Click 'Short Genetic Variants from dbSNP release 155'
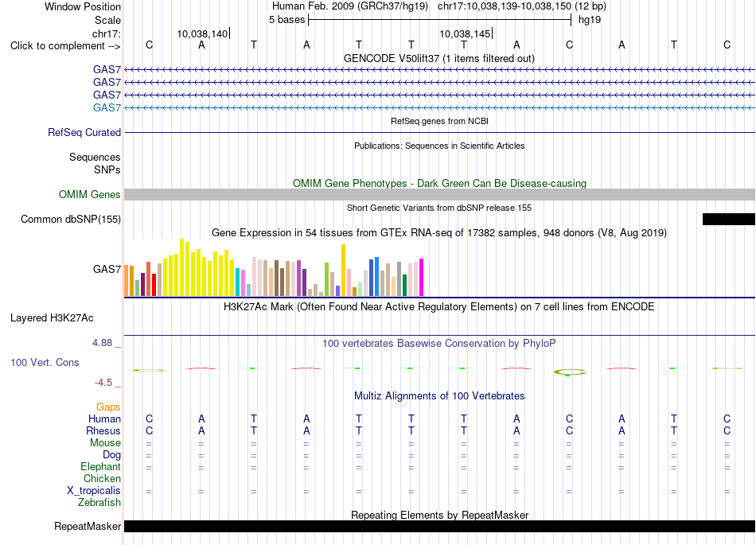 click(439, 208)
